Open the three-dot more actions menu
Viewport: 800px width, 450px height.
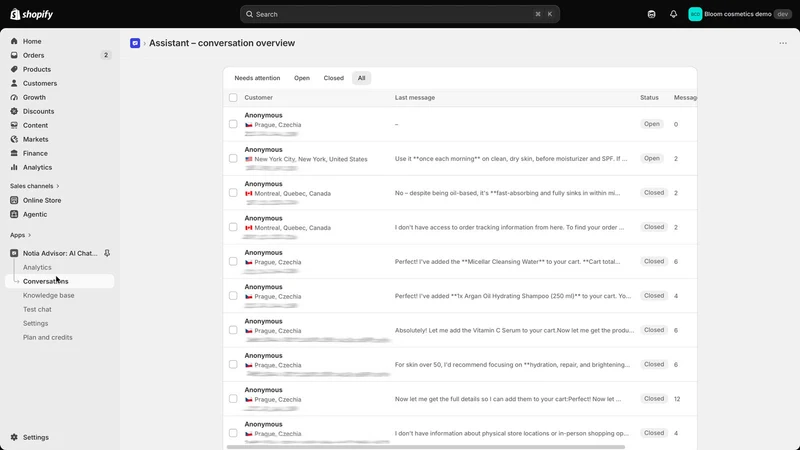783,43
